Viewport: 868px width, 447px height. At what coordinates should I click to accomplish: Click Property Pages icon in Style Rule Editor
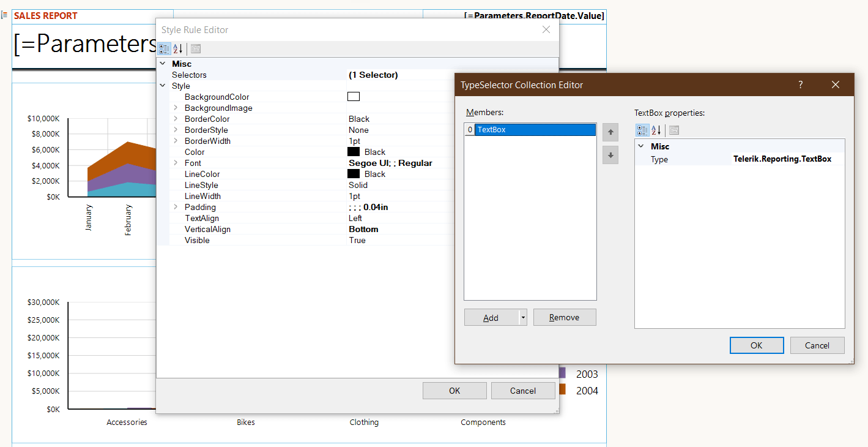(196, 49)
